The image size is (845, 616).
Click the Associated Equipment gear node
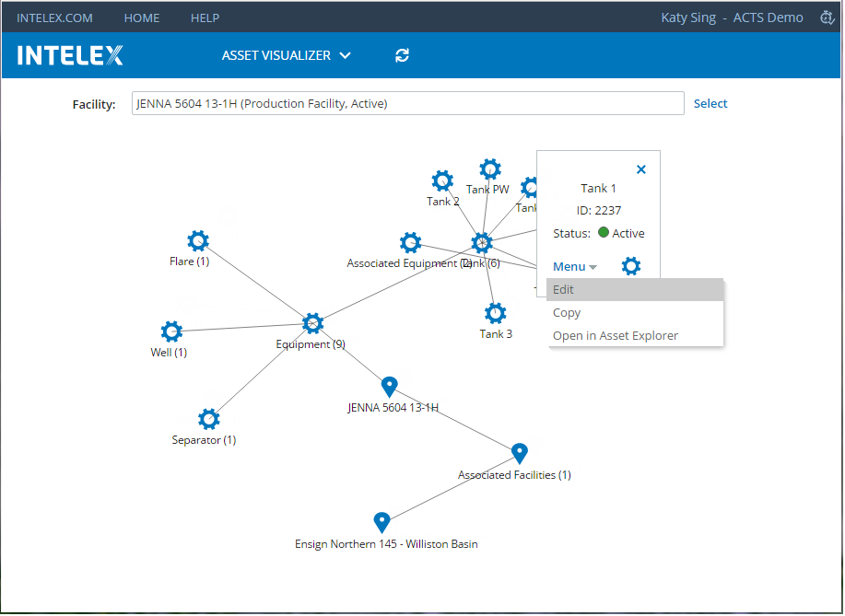click(410, 243)
